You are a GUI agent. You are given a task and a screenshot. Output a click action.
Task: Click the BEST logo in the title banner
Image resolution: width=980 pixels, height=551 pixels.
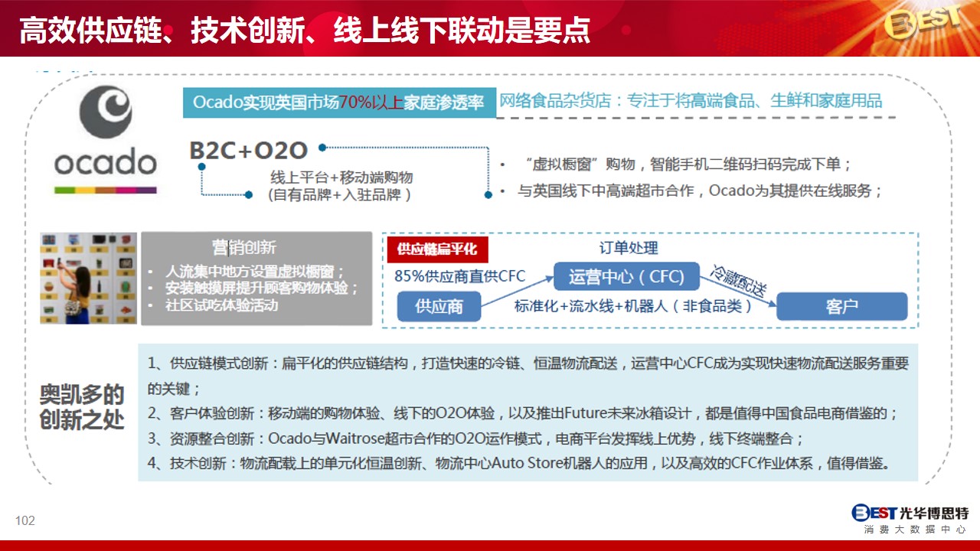click(x=922, y=21)
